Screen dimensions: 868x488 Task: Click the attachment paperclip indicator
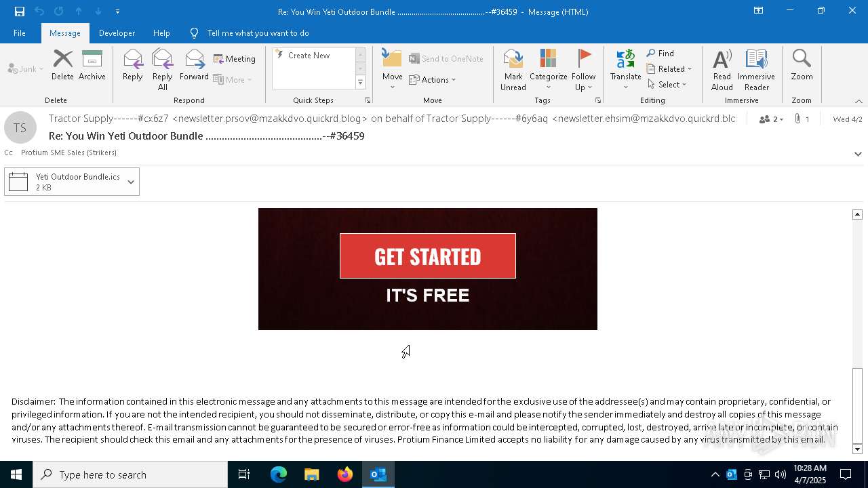click(802, 119)
